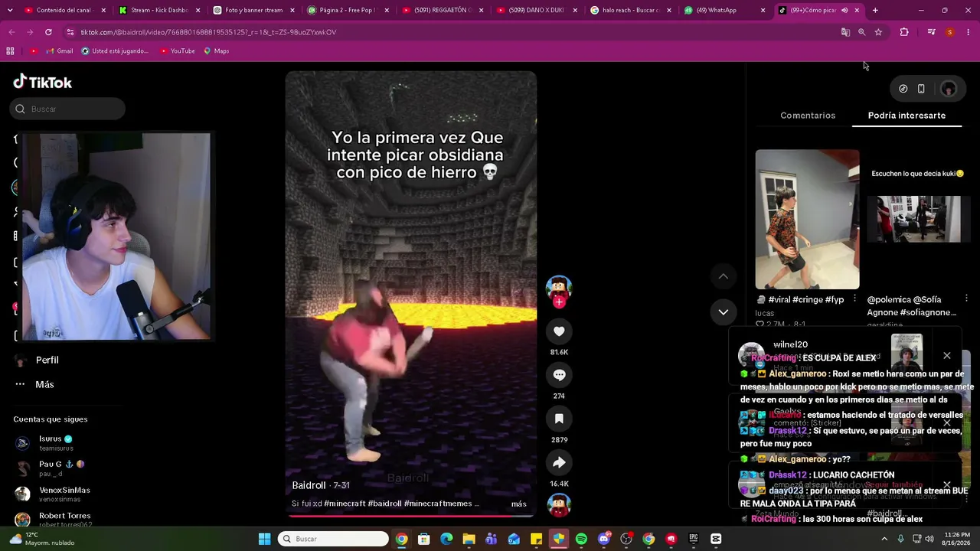Like the Baidroll video with the heart icon
This screenshot has width=980, height=551.
pyautogui.click(x=559, y=331)
